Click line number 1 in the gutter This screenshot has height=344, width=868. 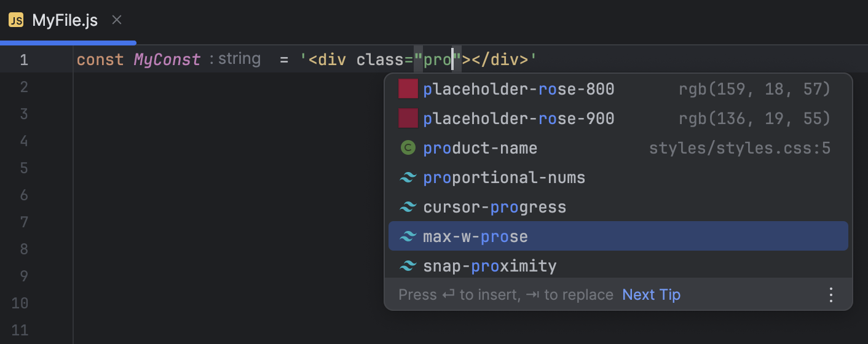pyautogui.click(x=24, y=60)
